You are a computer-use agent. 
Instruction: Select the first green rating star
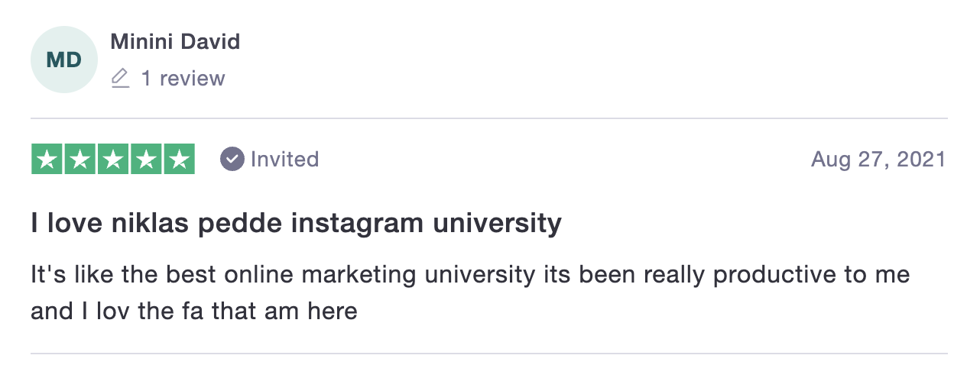point(47,159)
